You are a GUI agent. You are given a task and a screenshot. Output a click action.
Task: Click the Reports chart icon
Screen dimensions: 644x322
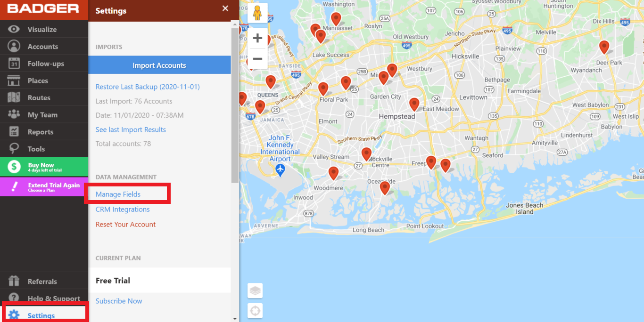pyautogui.click(x=14, y=132)
